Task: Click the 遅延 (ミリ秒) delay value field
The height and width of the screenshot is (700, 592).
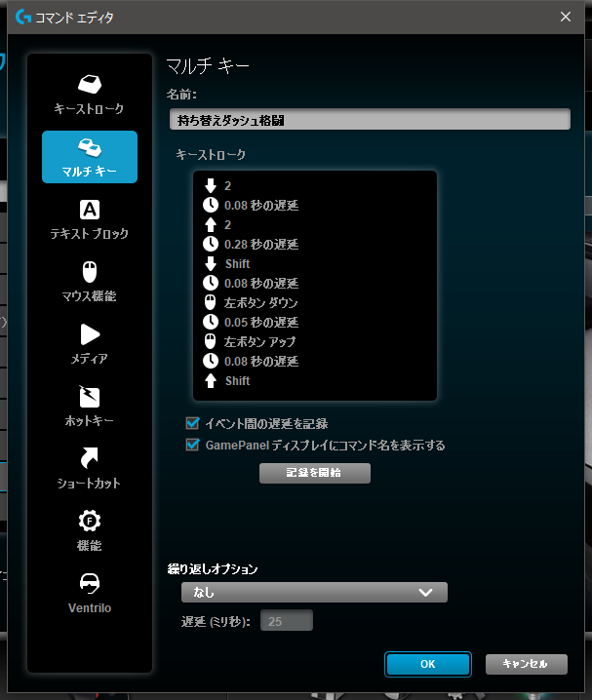Action: [x=286, y=621]
